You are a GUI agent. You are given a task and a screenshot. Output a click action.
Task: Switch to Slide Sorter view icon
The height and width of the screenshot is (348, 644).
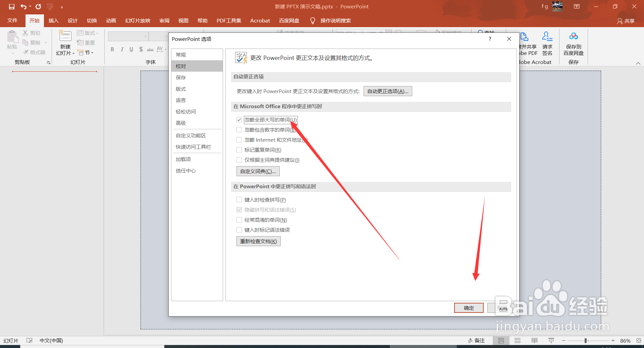pos(518,340)
